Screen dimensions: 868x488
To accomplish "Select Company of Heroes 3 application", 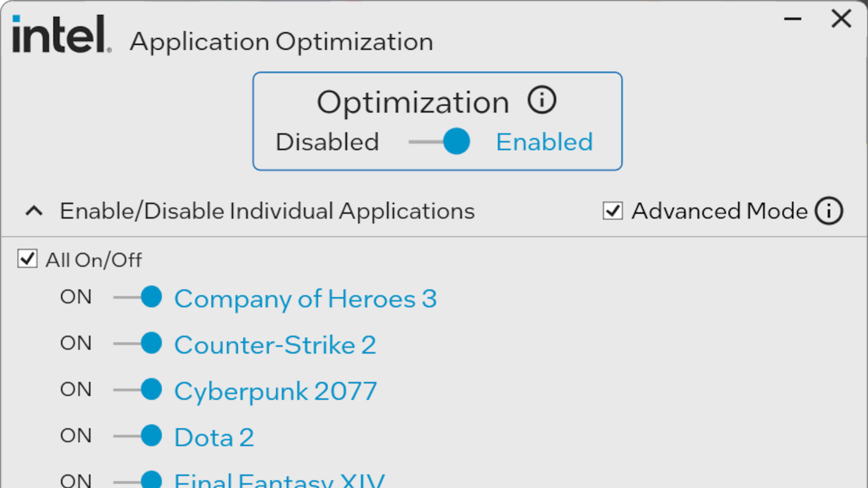I will (305, 297).
